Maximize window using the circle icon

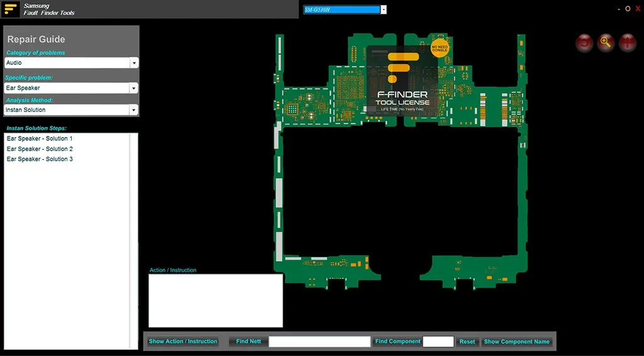(x=628, y=9)
